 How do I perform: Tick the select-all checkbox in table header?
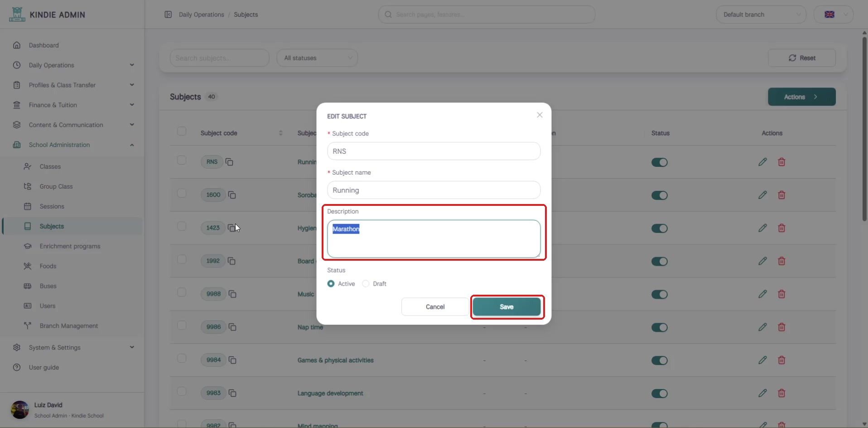(x=182, y=131)
